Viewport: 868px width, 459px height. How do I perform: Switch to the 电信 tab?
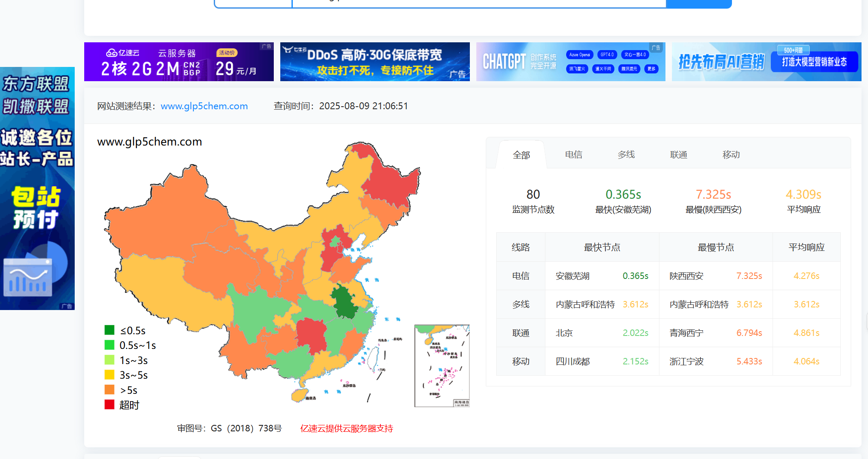coord(573,155)
